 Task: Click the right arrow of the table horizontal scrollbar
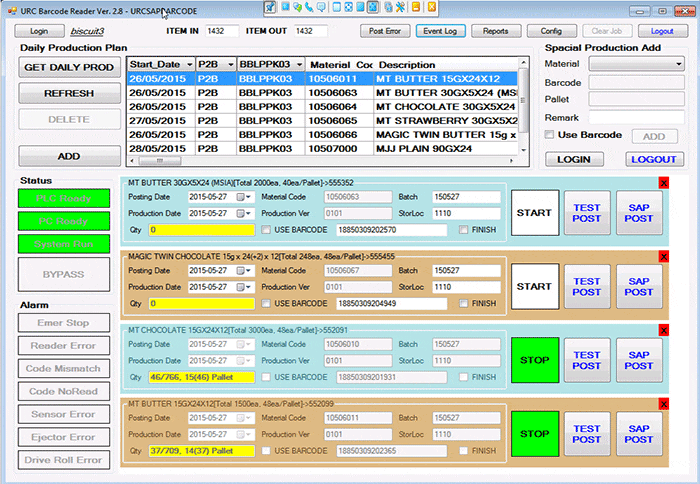click(512, 160)
